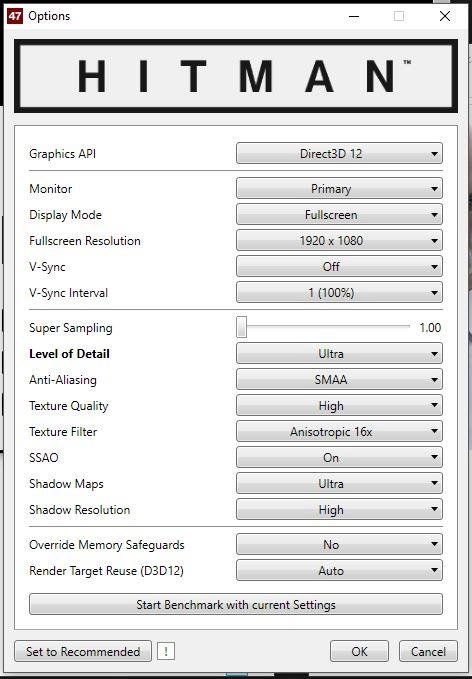Open Override Memory Safeguards dropdown
This screenshot has width=472, height=679.
pyautogui.click(x=339, y=545)
